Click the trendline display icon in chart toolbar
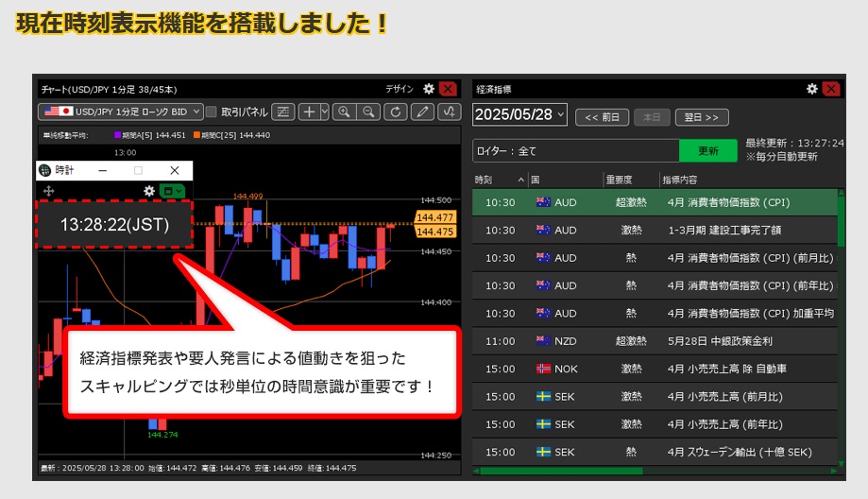 click(282, 112)
